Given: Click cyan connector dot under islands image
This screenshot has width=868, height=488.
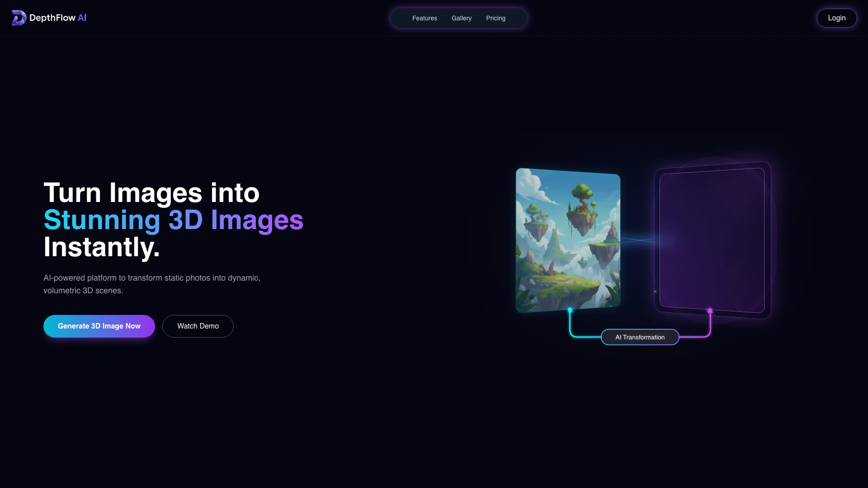Looking at the screenshot, I should pyautogui.click(x=570, y=310).
